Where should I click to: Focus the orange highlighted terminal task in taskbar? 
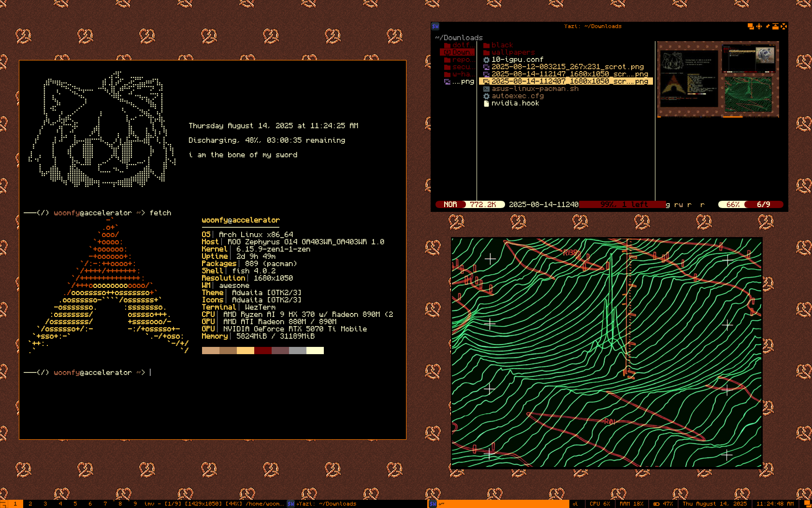pos(498,504)
